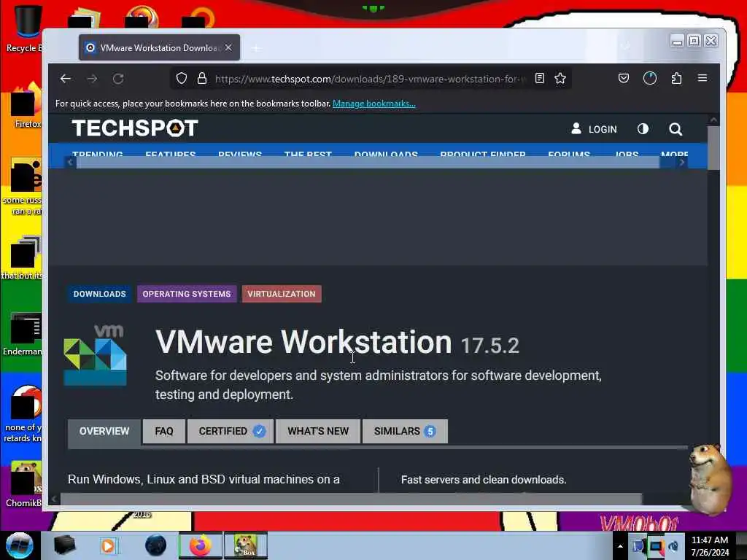Viewport: 747px width, 560px height.
Task: Open a new browser tab with plus
Action: coord(256,48)
